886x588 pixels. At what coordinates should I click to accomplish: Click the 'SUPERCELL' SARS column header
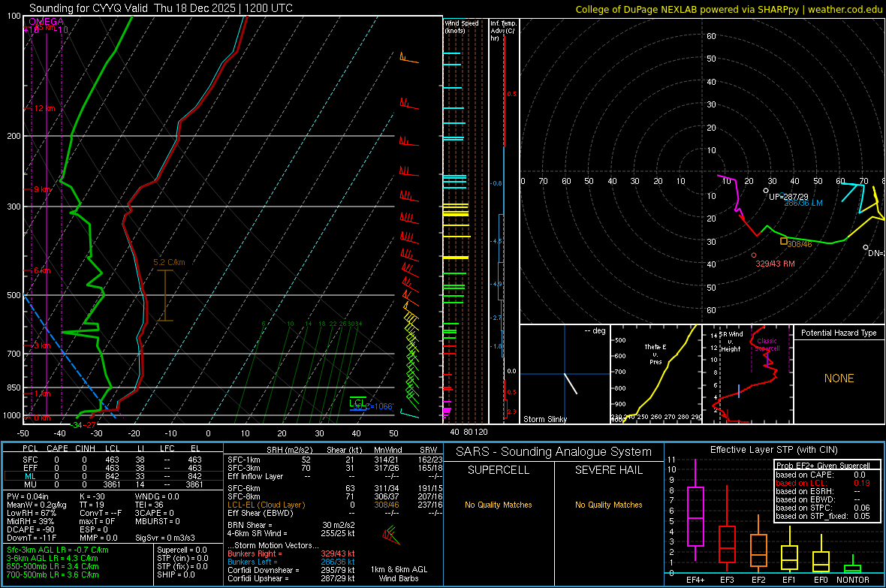(x=499, y=470)
